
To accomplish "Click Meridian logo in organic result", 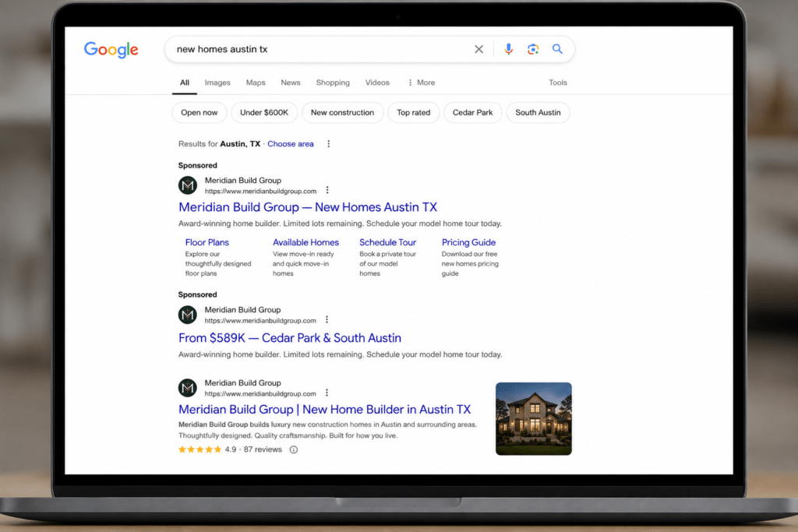I will [188, 388].
